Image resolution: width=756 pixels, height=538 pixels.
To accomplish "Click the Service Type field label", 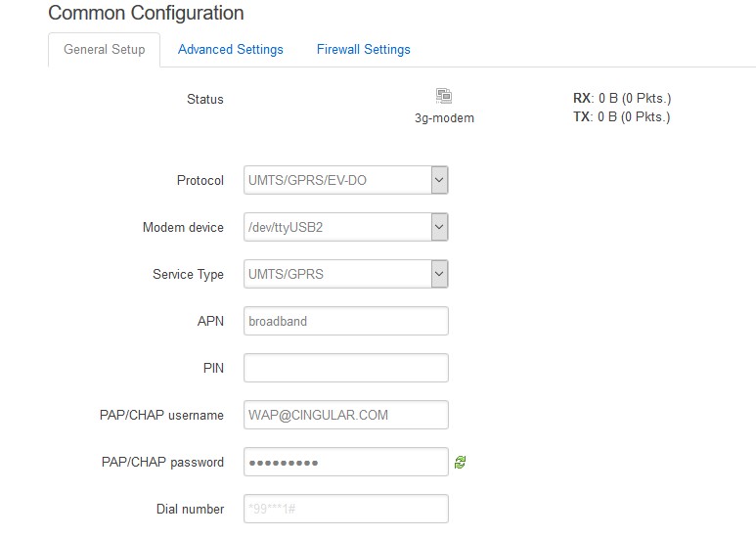I will 188,275.
